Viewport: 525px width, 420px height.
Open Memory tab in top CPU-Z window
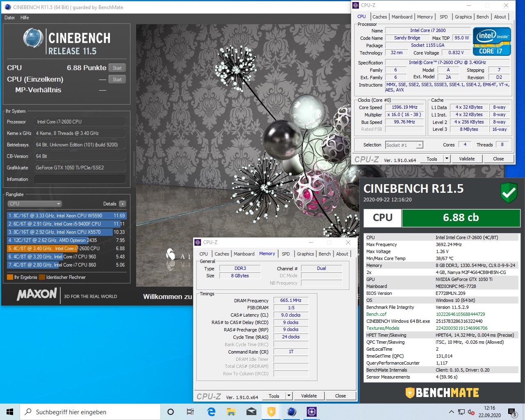[425, 17]
